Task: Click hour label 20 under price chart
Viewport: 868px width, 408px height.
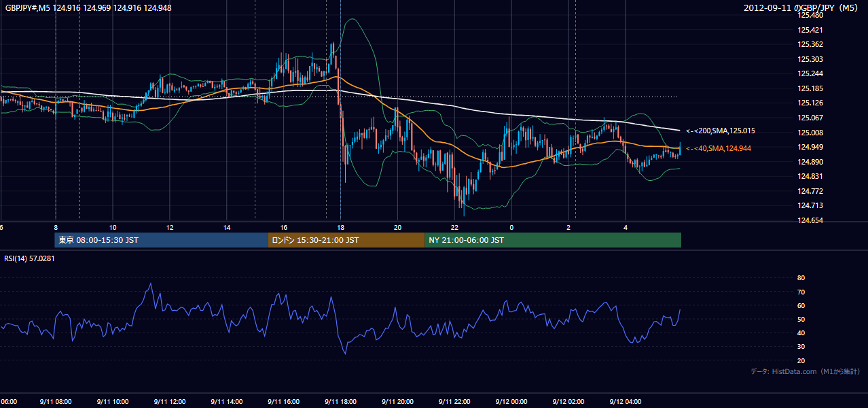Action: click(x=398, y=227)
